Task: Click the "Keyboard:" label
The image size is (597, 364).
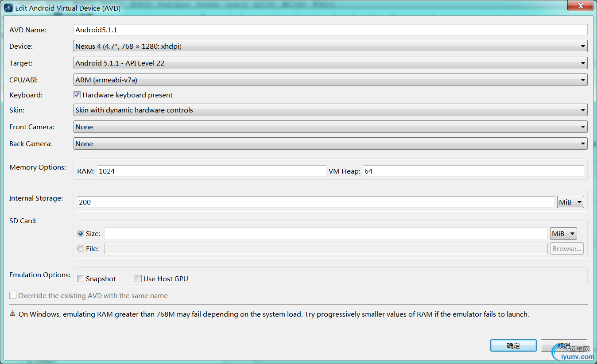Action: 26,95
